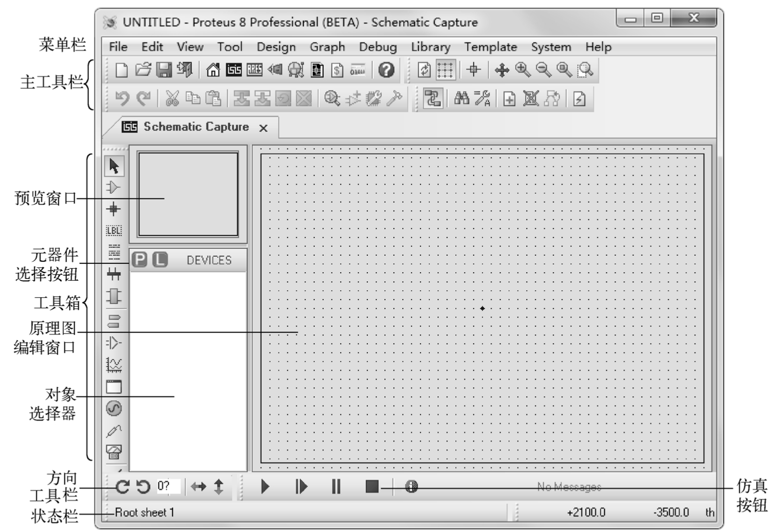Toggle the grid display button

445,69
